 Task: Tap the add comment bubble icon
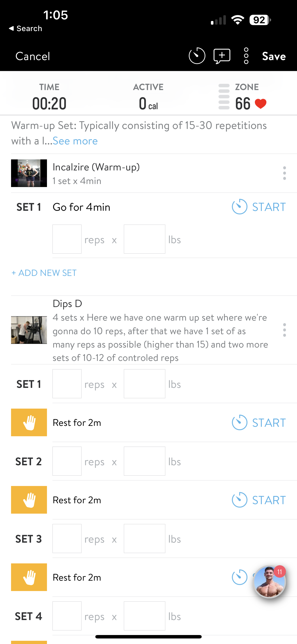point(222,56)
